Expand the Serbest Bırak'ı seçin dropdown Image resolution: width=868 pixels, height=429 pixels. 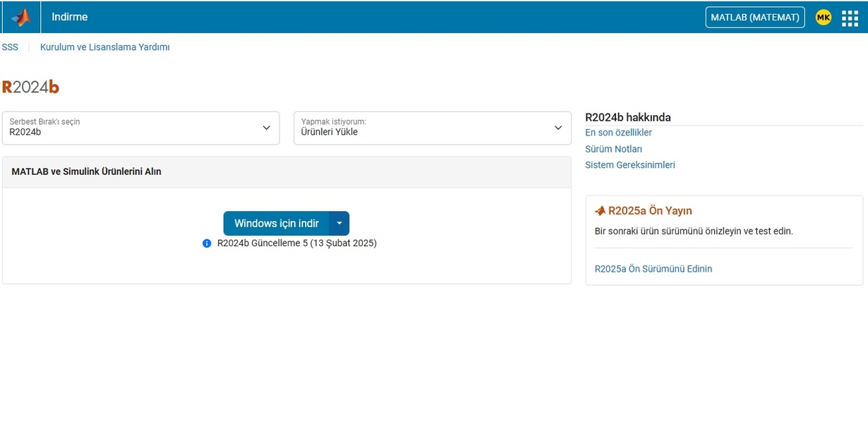coord(141,128)
